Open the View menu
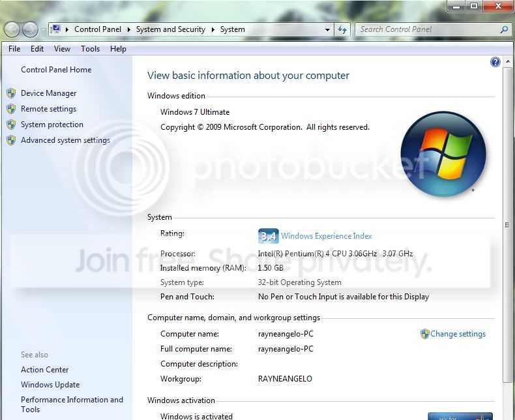The height and width of the screenshot is (420, 515). (62, 49)
